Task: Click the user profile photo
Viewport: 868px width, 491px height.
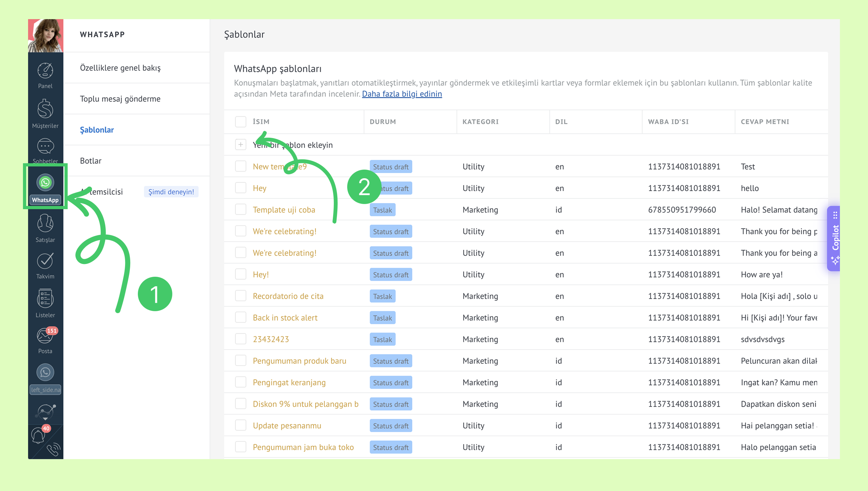Action: (x=46, y=36)
